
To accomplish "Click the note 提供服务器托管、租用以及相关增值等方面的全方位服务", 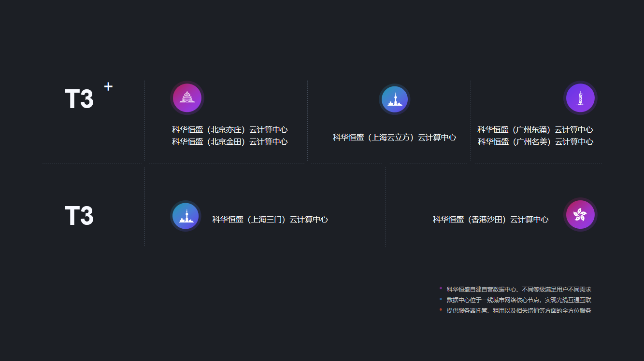I will [x=519, y=311].
